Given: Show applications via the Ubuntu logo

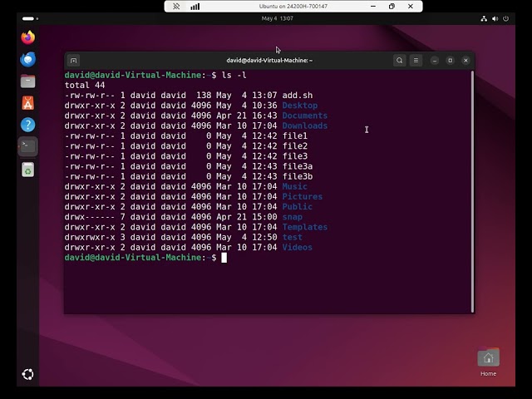Looking at the screenshot, I should click(x=27, y=374).
